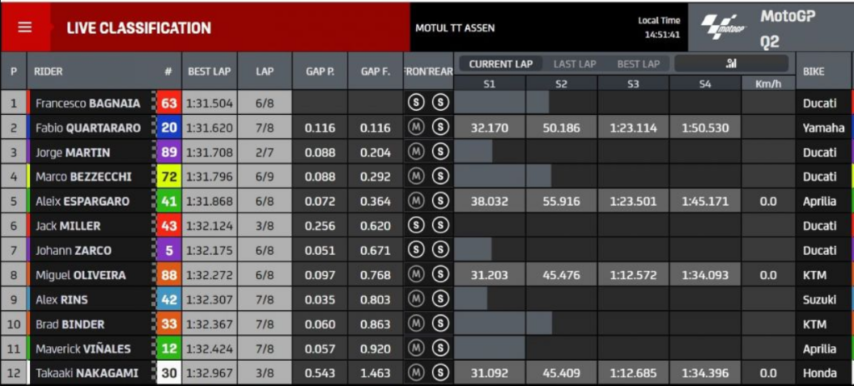
Task: Click Bagnaia's front tyre S icon
Action: click(x=416, y=103)
